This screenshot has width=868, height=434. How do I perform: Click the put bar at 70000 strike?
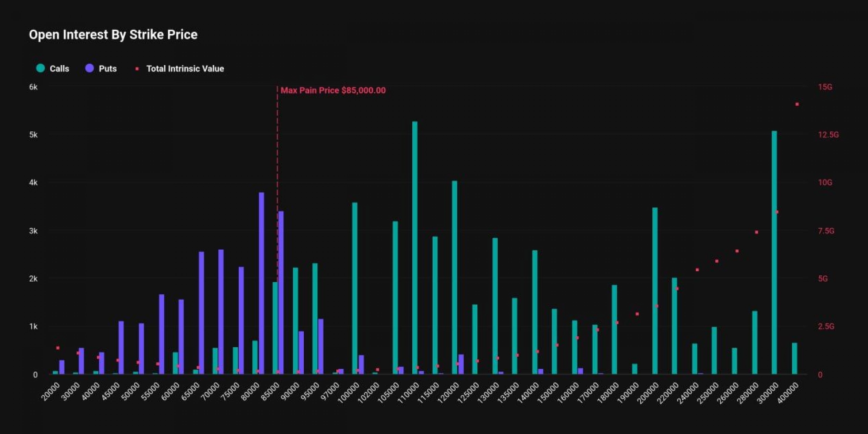click(x=221, y=312)
